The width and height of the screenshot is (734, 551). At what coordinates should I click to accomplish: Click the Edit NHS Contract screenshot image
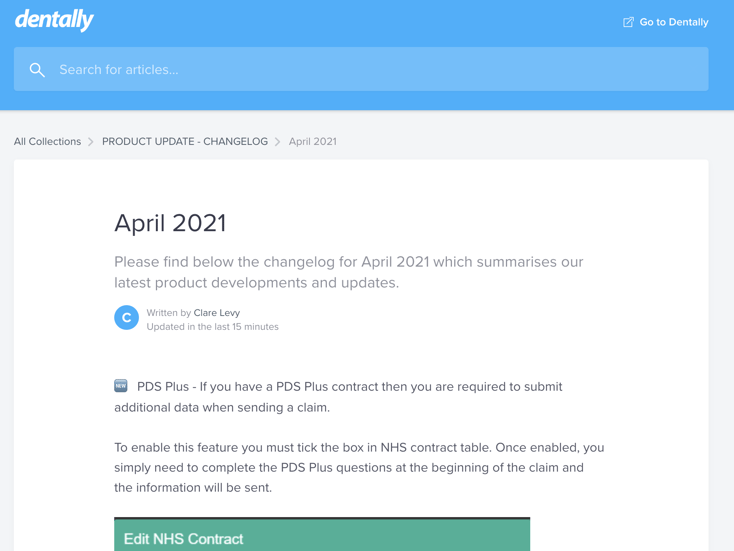[322, 534]
